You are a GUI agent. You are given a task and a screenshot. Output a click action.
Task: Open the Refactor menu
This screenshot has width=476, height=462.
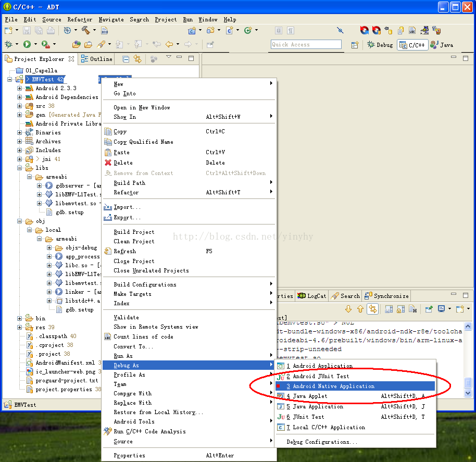pyautogui.click(x=80, y=19)
